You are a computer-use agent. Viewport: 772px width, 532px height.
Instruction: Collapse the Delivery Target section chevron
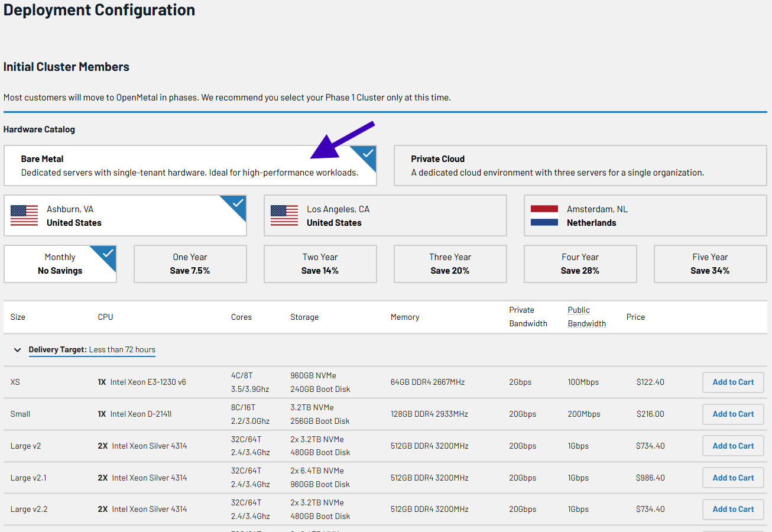(18, 350)
